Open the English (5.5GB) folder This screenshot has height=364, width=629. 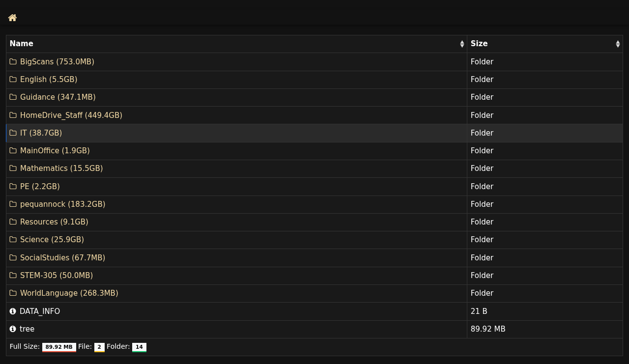[49, 80]
